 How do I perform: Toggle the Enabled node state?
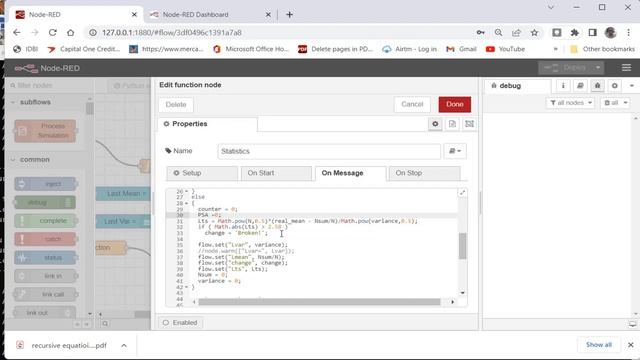tap(180, 322)
